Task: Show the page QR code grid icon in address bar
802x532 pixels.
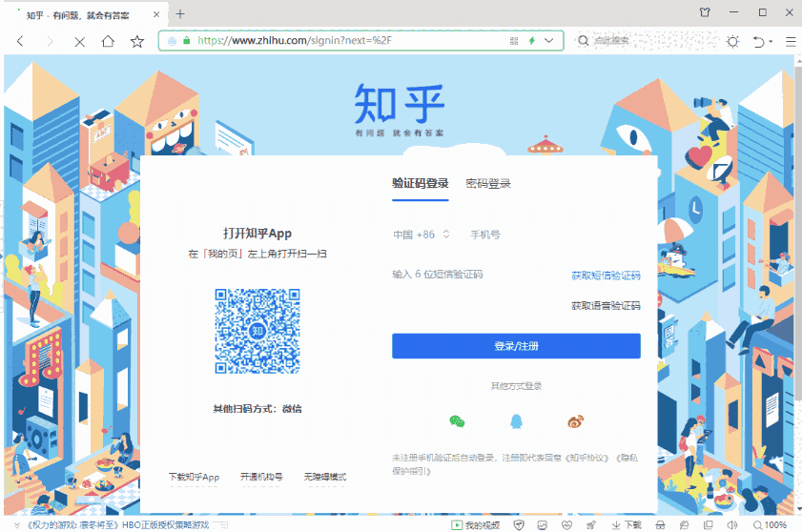Action: 514,41
